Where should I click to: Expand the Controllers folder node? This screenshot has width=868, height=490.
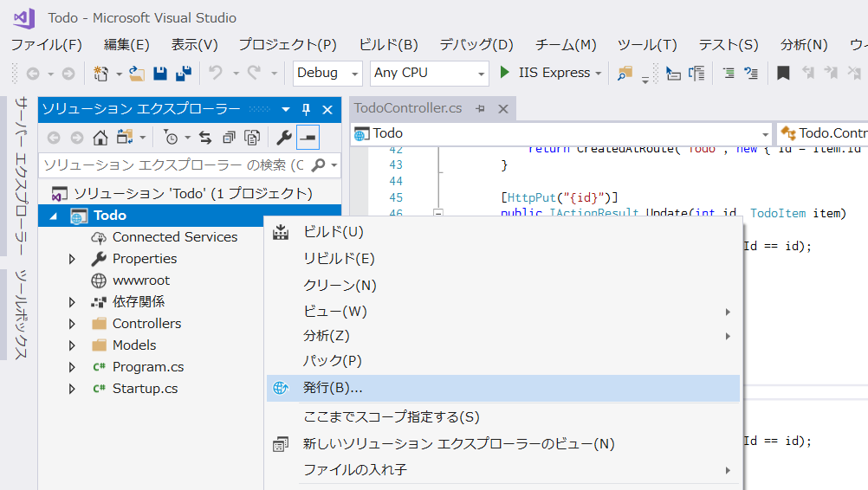click(x=72, y=324)
